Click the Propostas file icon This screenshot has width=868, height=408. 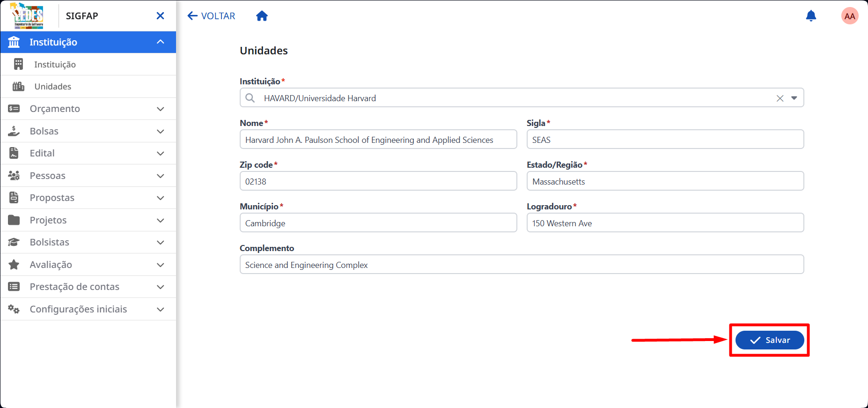coord(14,198)
